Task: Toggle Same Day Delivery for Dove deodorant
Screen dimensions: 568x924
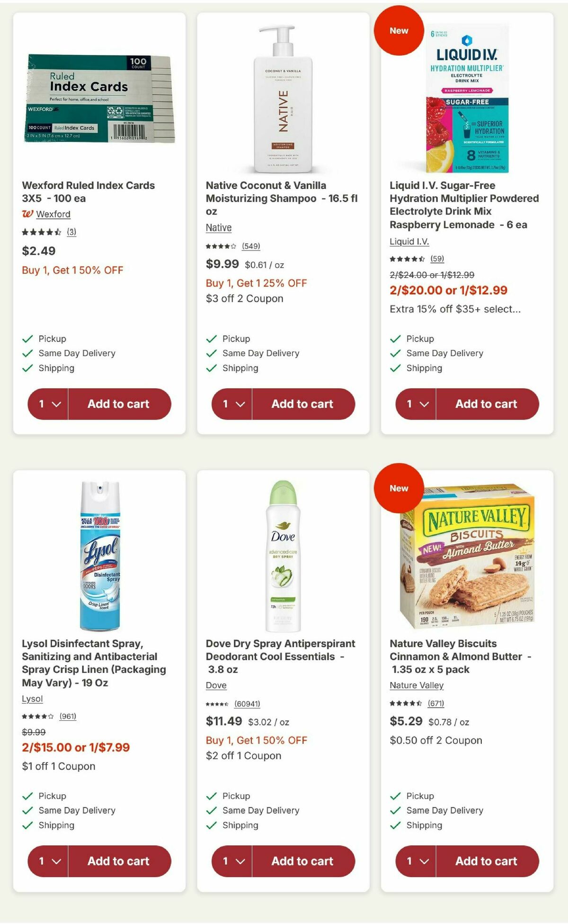Action: pos(211,810)
